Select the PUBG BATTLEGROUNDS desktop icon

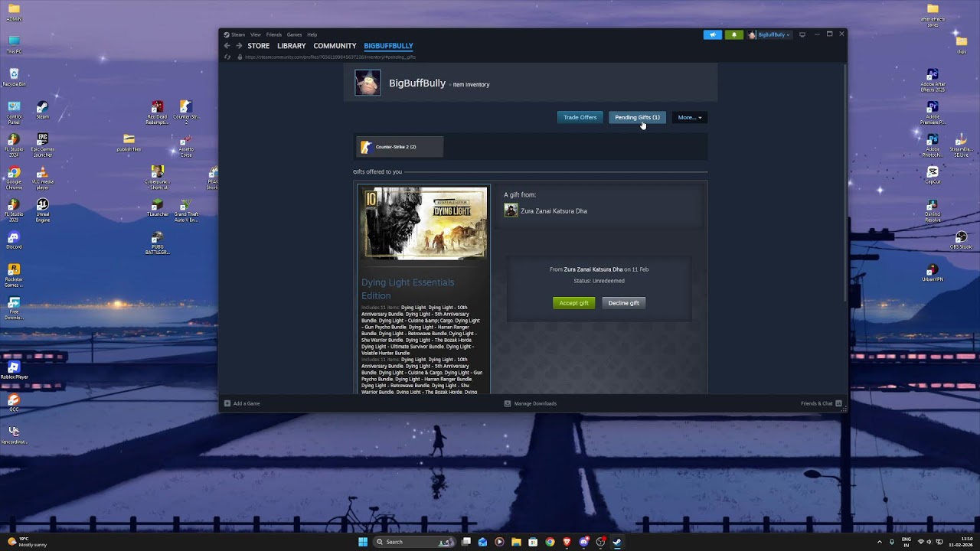tap(157, 243)
